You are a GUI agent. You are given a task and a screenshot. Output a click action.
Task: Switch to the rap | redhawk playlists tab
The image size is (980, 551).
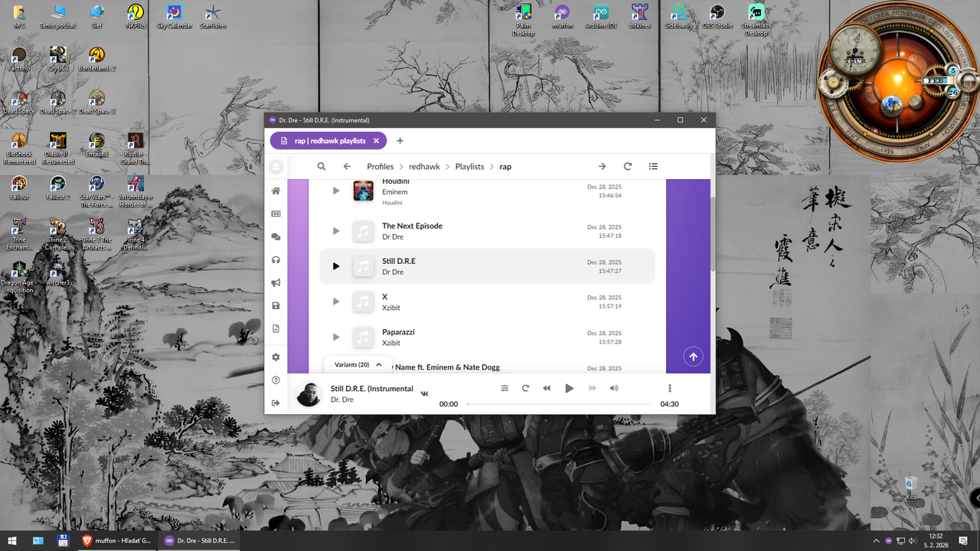(x=328, y=141)
